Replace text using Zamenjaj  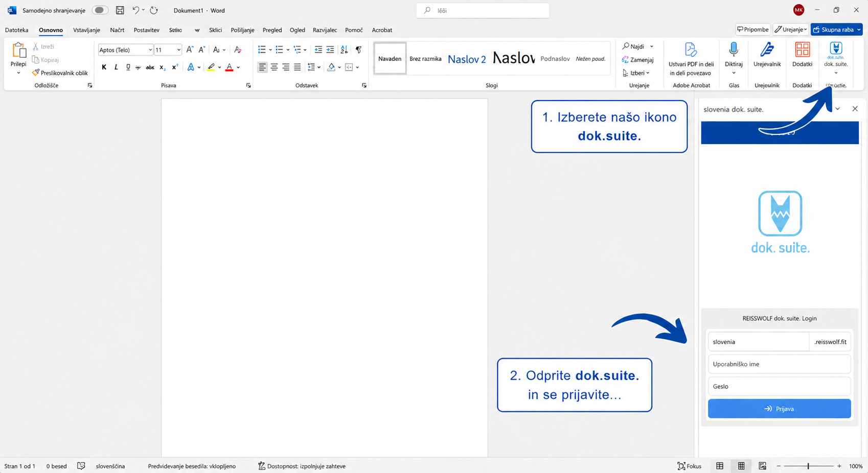pos(637,60)
